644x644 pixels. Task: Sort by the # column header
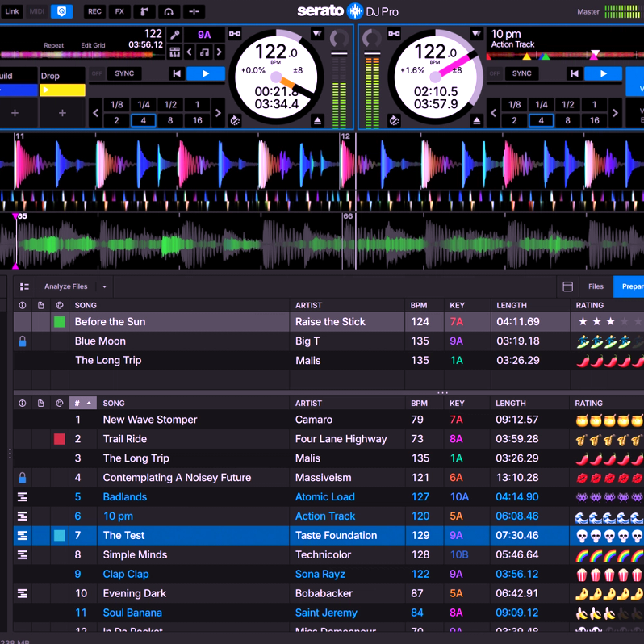pos(82,403)
